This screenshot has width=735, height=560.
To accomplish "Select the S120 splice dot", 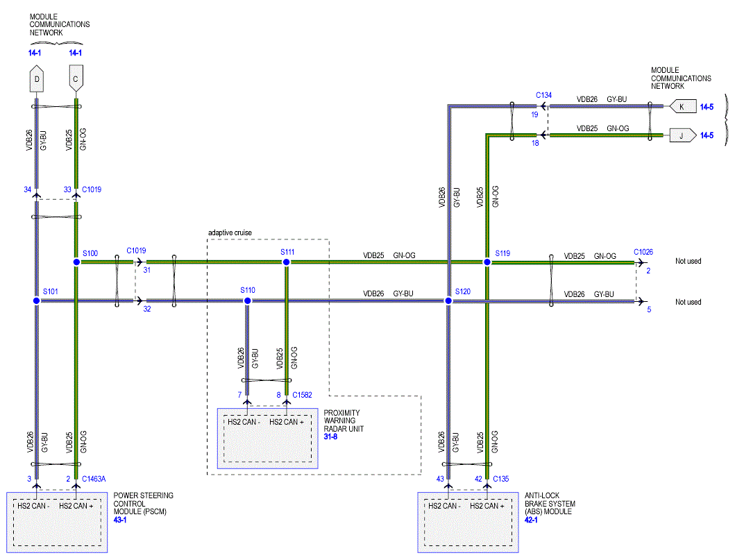I will click(x=448, y=301).
